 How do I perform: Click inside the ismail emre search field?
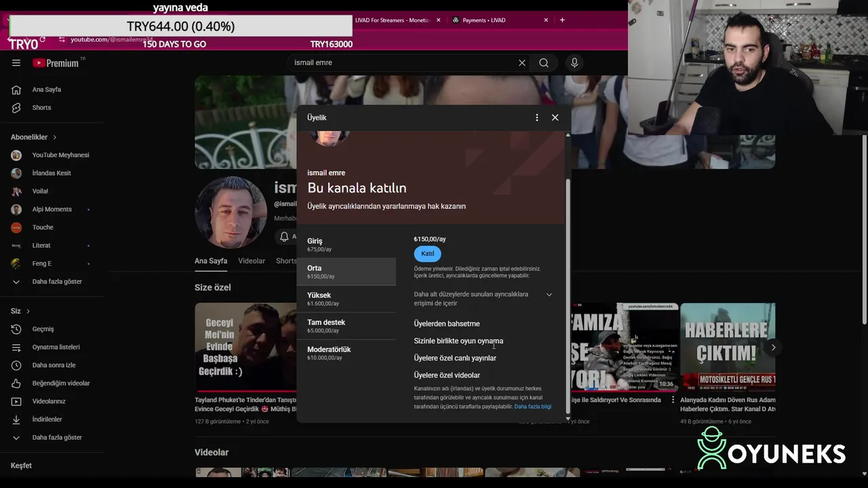(403, 63)
